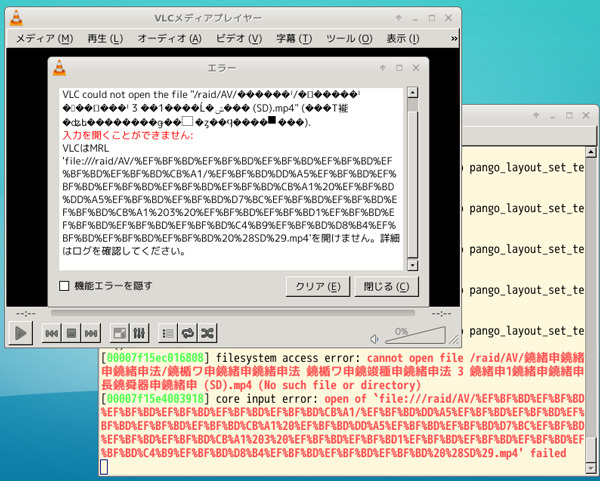The image size is (600, 481).
Task: Click the 'VLCはMRL' text line
Action: tap(86, 148)
